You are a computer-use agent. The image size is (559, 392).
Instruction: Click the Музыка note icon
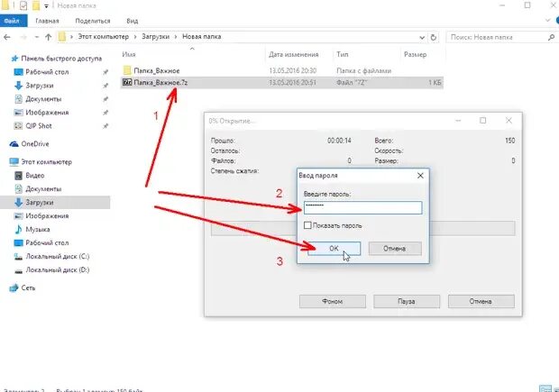point(18,229)
